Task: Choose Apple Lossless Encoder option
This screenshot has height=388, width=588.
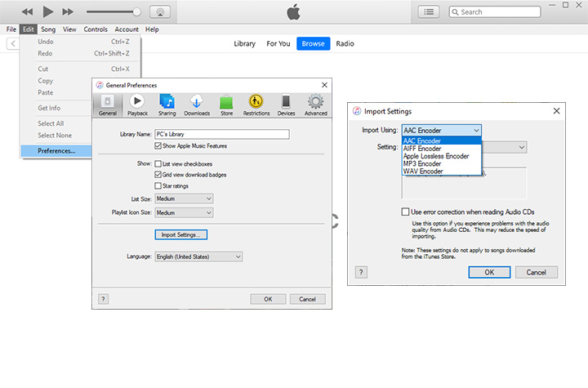Action: click(x=441, y=156)
